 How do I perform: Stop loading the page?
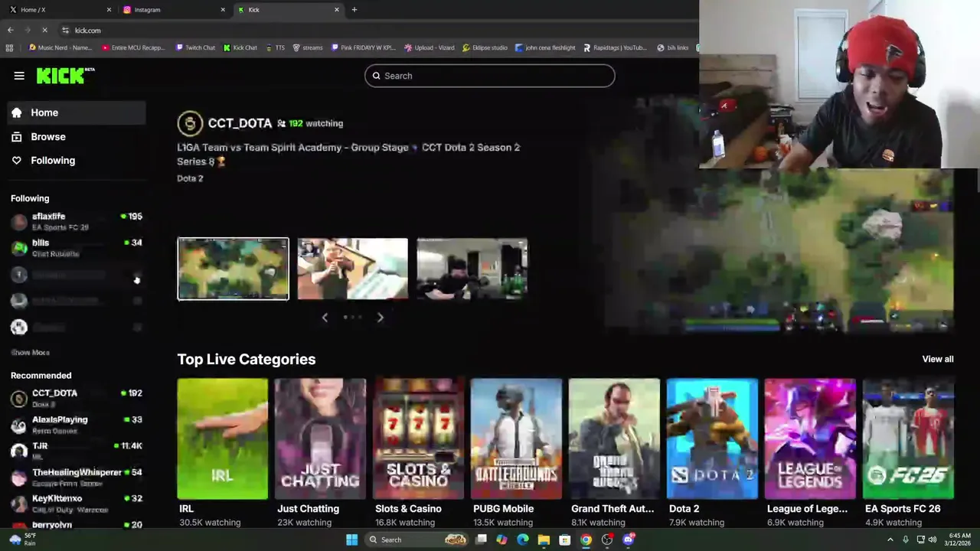point(44,30)
